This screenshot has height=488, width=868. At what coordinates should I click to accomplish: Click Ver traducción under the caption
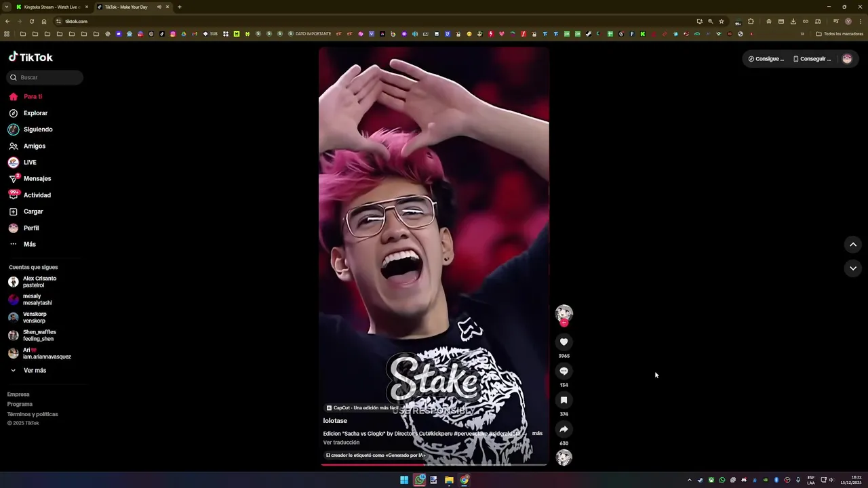click(x=341, y=443)
